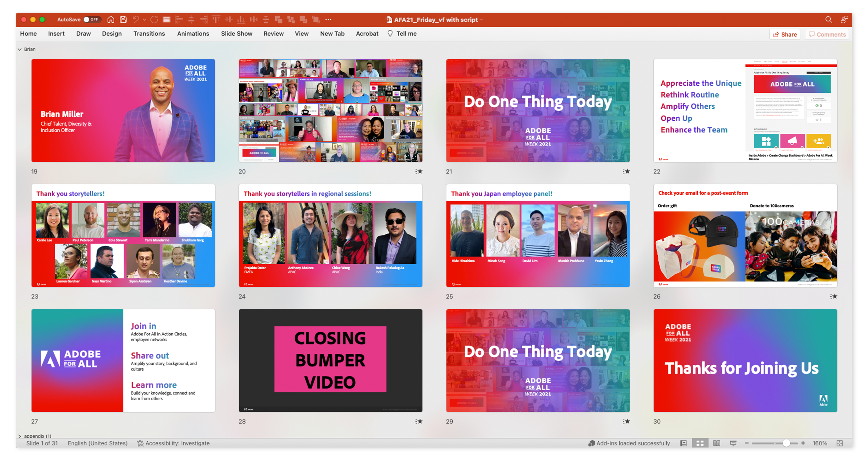Click the Bring to Front icon
Screen dimensions: 868x462
(303, 19)
